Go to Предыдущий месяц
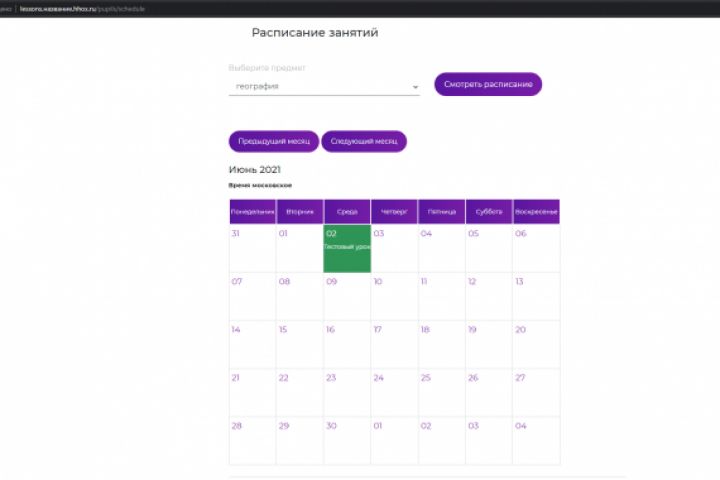 click(273, 141)
